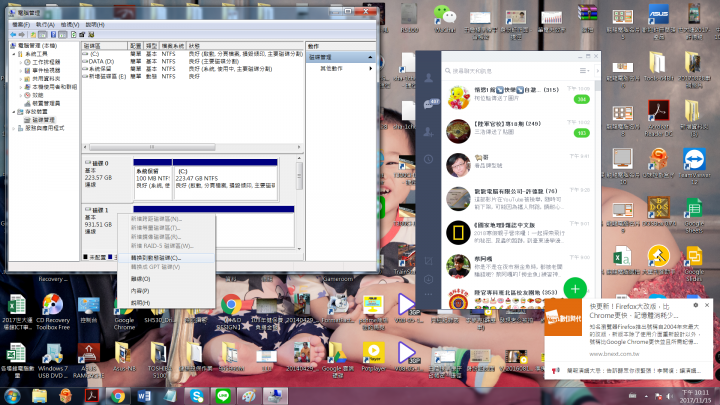Click the Forward arrow in Computer Management toolbar
720x405 pixels.
21,34
